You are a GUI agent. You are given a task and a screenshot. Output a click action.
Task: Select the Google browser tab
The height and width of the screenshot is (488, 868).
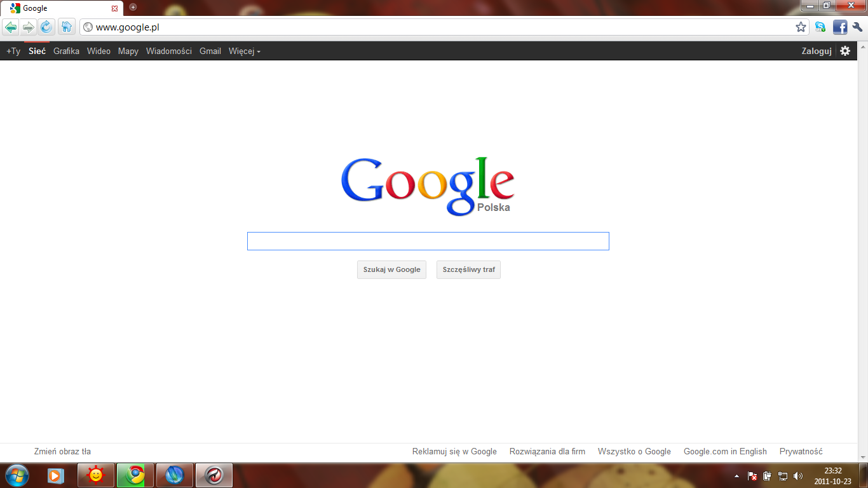pyautogui.click(x=62, y=8)
